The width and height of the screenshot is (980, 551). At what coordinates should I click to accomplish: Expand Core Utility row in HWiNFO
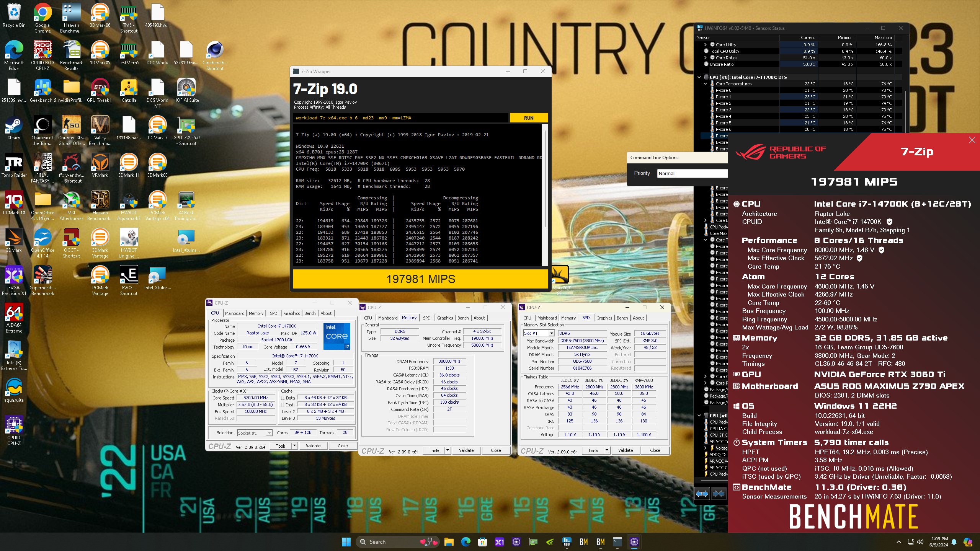[706, 45]
